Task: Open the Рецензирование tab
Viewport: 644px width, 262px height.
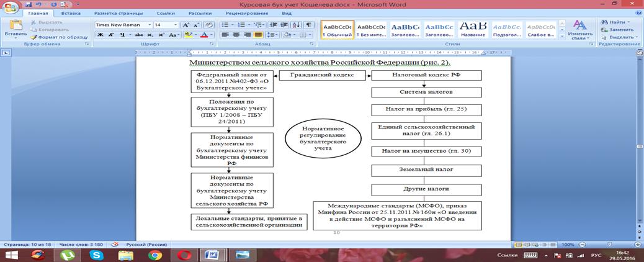Action: [x=247, y=12]
